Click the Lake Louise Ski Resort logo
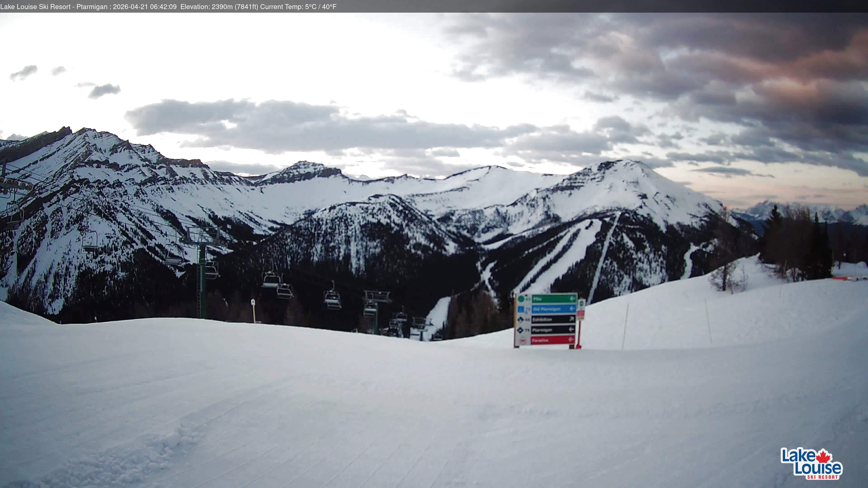 [811, 463]
